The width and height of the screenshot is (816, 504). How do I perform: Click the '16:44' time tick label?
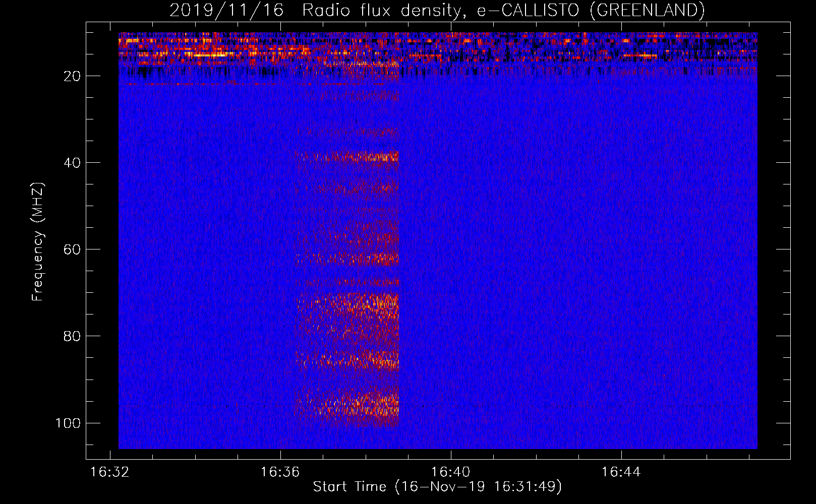(x=621, y=472)
